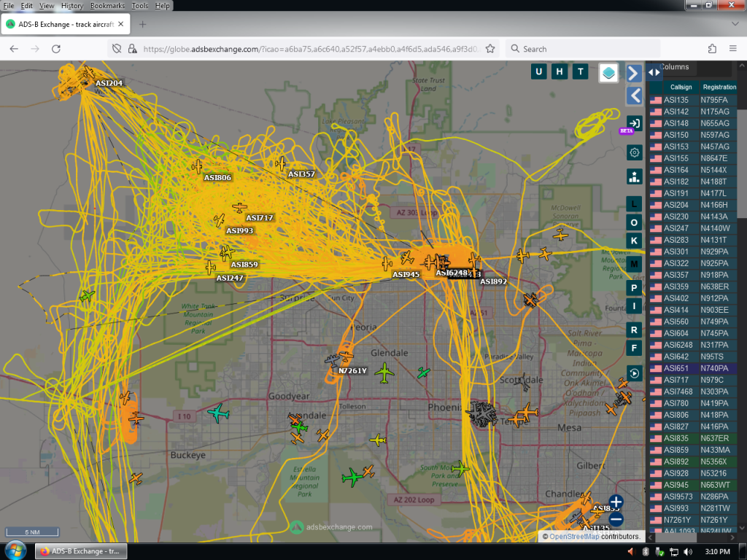The width and height of the screenshot is (747, 560).
Task: Click the N7261Y aircraft label on map
Action: tap(352, 371)
